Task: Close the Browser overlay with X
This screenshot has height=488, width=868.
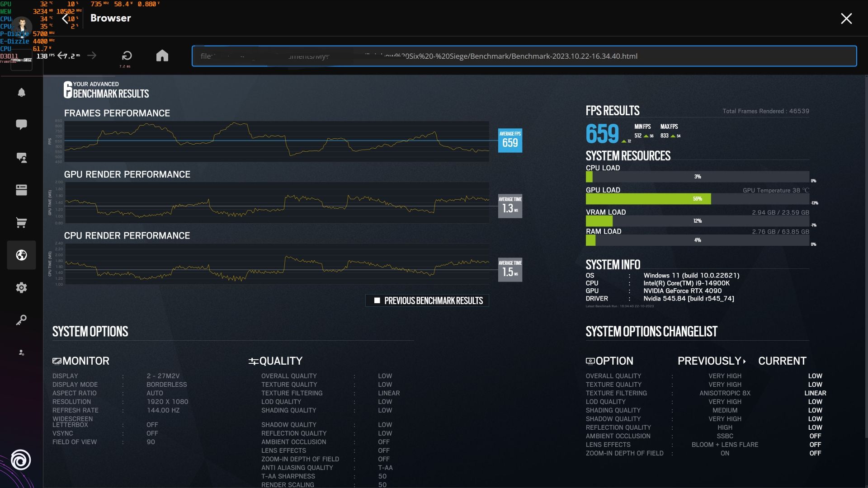Action: pyautogui.click(x=846, y=19)
